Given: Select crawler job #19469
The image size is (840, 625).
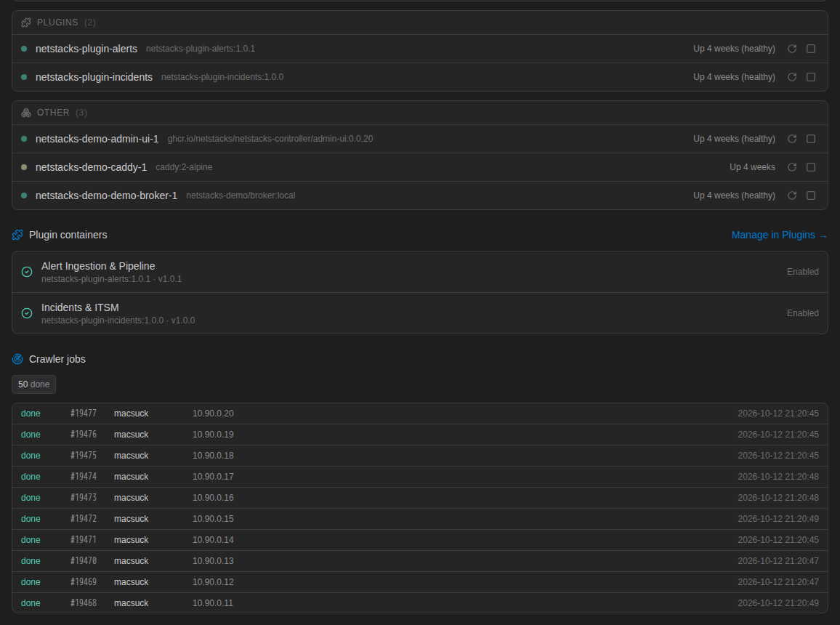Looking at the screenshot, I should [420, 582].
